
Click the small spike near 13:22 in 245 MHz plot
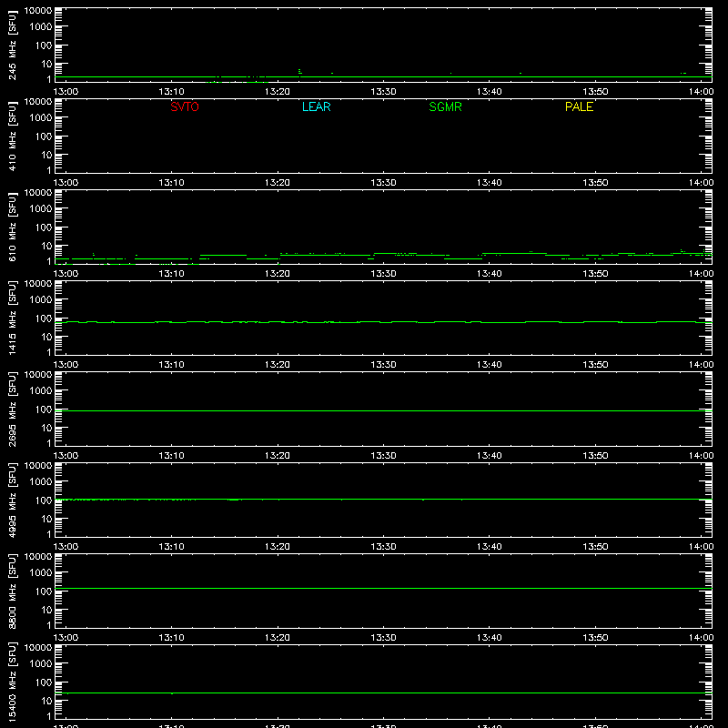[299, 71]
